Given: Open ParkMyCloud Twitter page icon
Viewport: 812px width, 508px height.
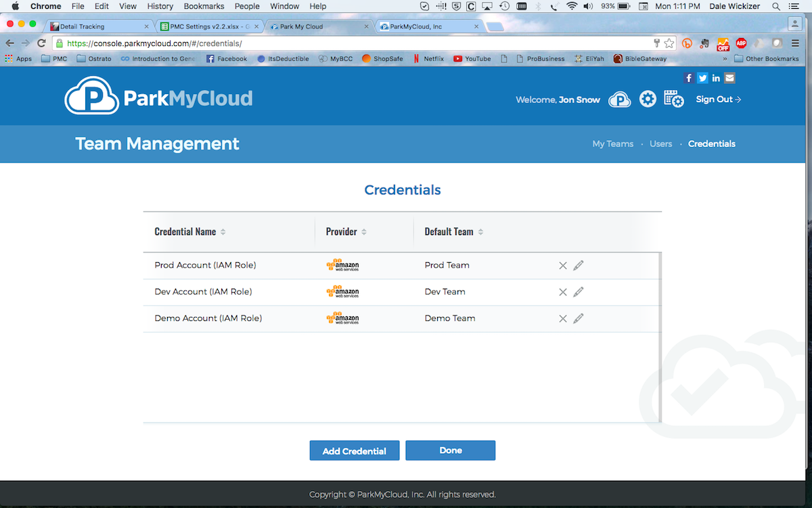Looking at the screenshot, I should tap(702, 78).
